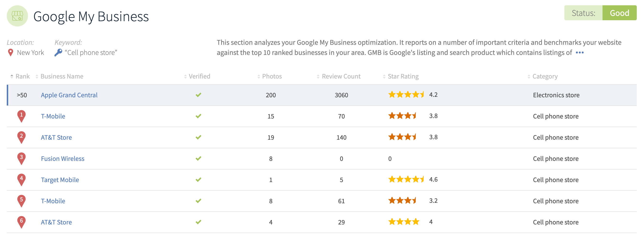Click the "Cell phone store" keyword text
Image resolution: width=644 pixels, height=236 pixels.
click(x=91, y=53)
